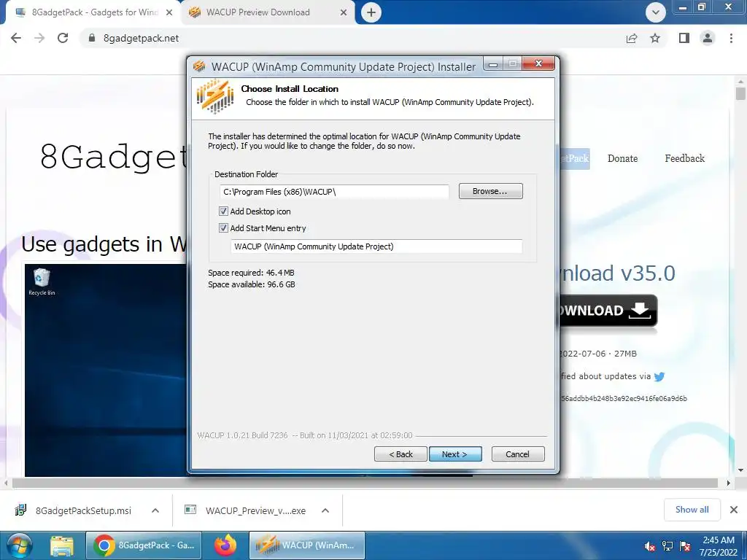Minimize the WACUP installer window

click(494, 64)
